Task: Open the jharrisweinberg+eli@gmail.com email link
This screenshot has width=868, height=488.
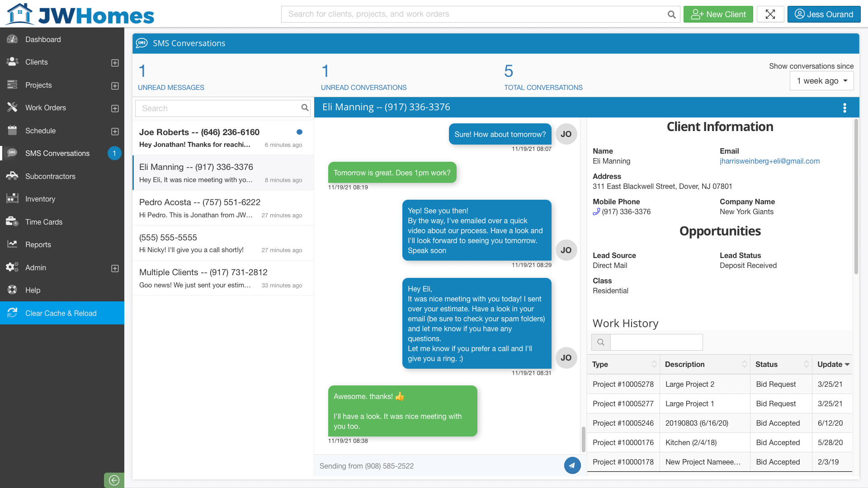Action: [x=769, y=161]
